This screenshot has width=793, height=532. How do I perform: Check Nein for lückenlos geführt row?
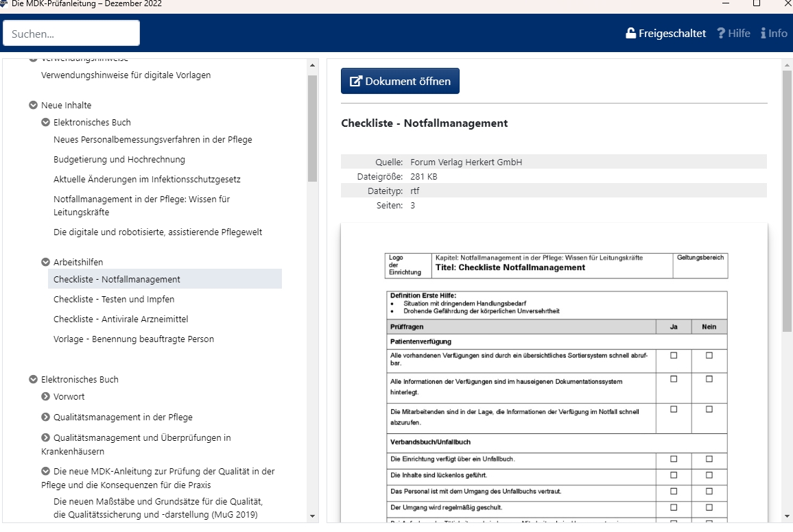[709, 474]
